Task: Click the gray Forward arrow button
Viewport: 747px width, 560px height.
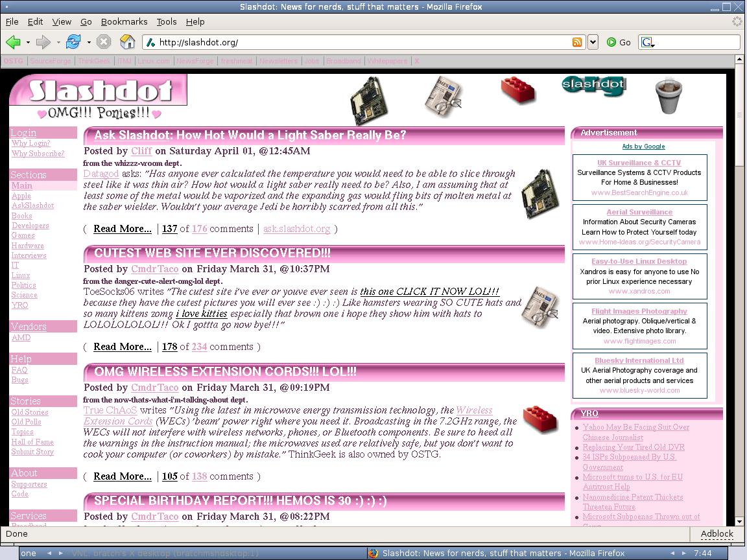Action: (43, 42)
